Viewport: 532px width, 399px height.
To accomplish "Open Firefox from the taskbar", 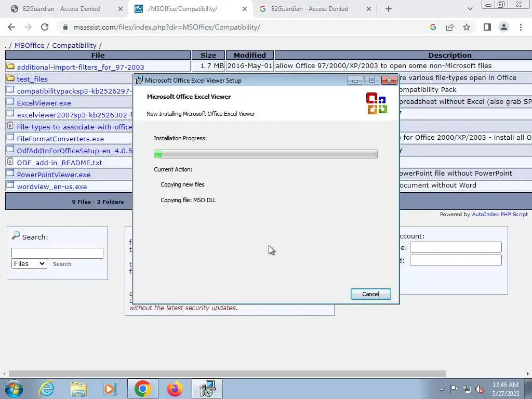I will pyautogui.click(x=175, y=389).
